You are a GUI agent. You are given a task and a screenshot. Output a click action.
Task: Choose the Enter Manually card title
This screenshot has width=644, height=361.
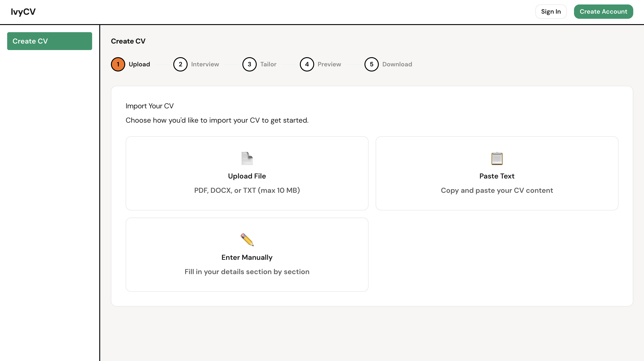(x=247, y=257)
